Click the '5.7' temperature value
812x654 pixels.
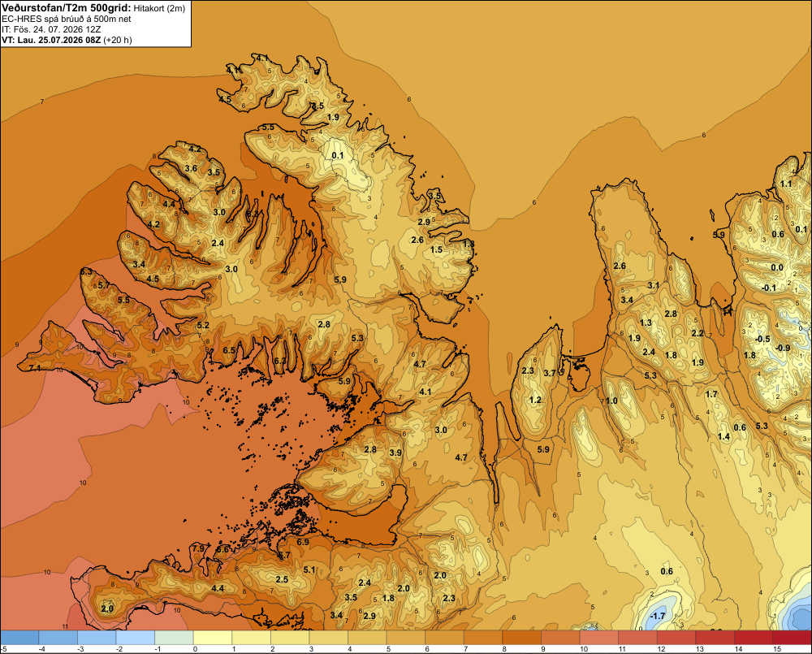[x=104, y=285]
